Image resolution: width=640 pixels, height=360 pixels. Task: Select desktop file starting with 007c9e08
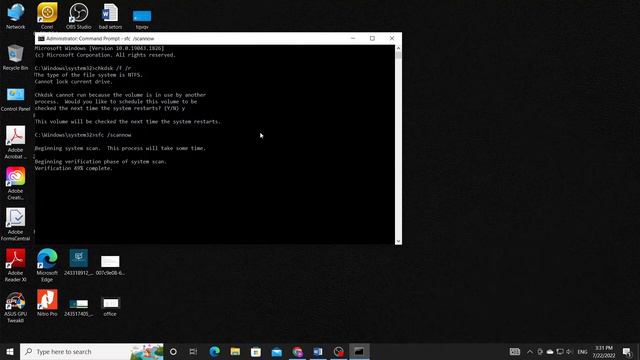coord(110,265)
